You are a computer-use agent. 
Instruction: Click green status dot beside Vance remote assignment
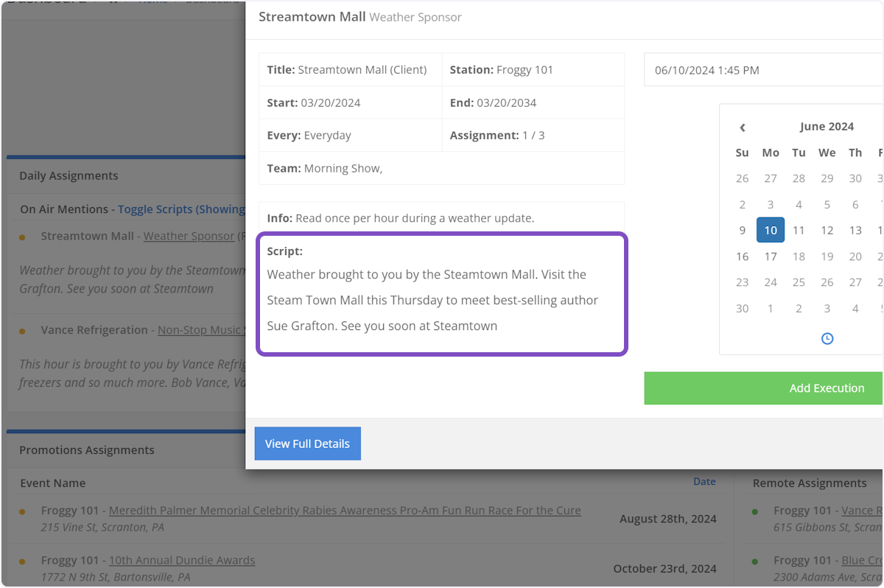click(x=755, y=511)
